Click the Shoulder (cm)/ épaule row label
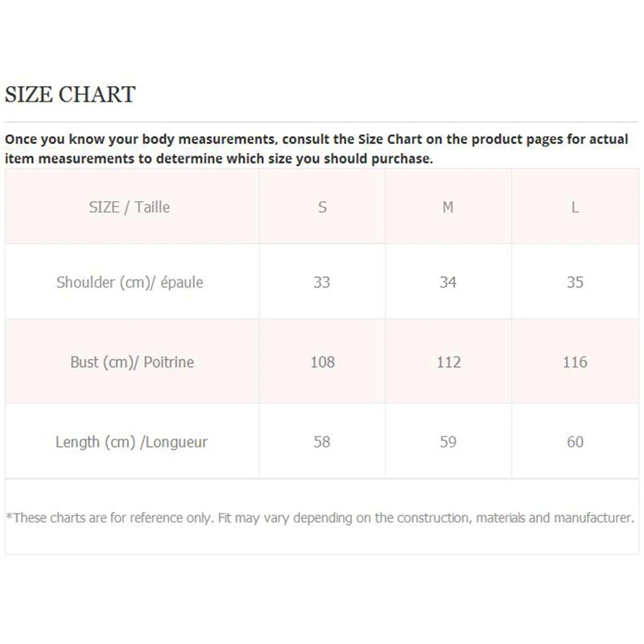 [130, 283]
